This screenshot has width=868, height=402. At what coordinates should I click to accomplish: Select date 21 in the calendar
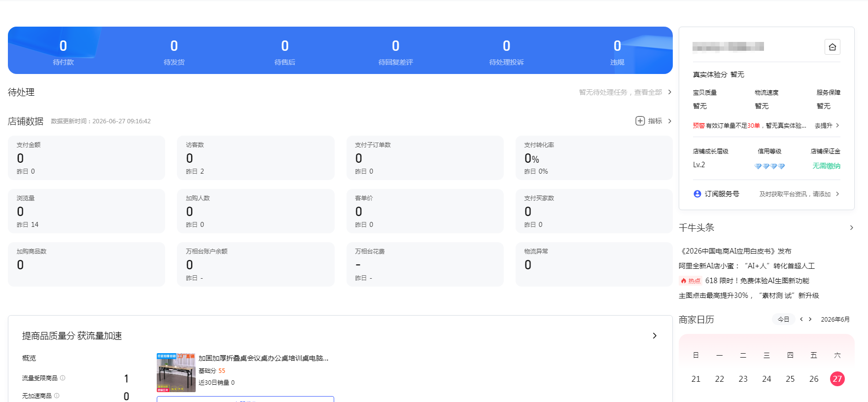coord(696,379)
